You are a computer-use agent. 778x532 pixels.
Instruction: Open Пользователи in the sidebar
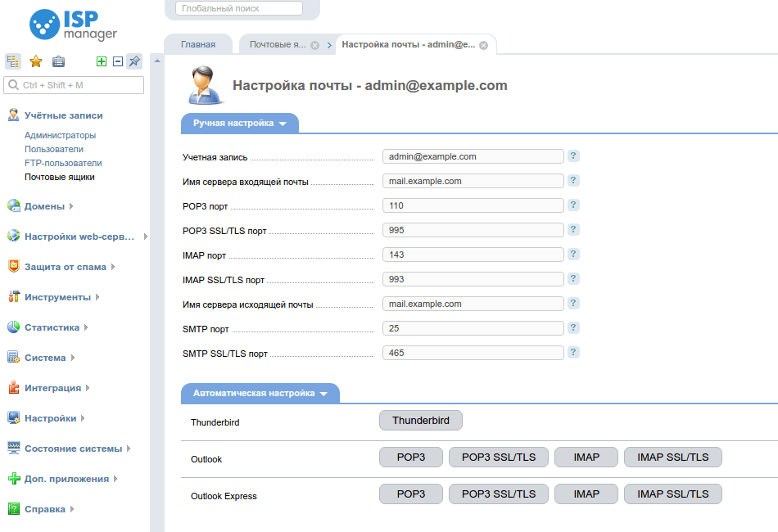(54, 149)
